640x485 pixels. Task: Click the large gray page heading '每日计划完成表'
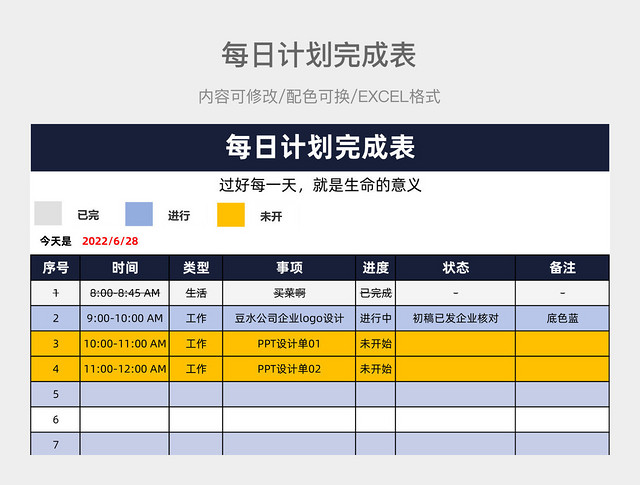[x=319, y=55]
